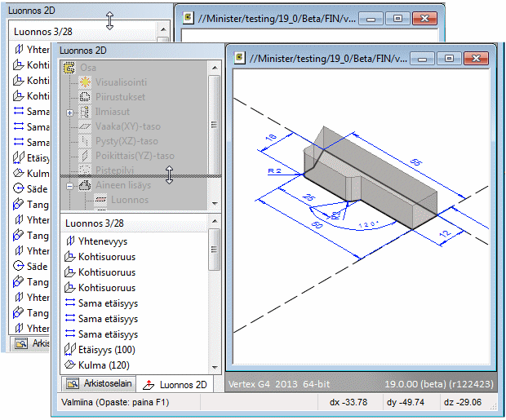Click the Etäisyys (100) distance constraint icon

69,350
